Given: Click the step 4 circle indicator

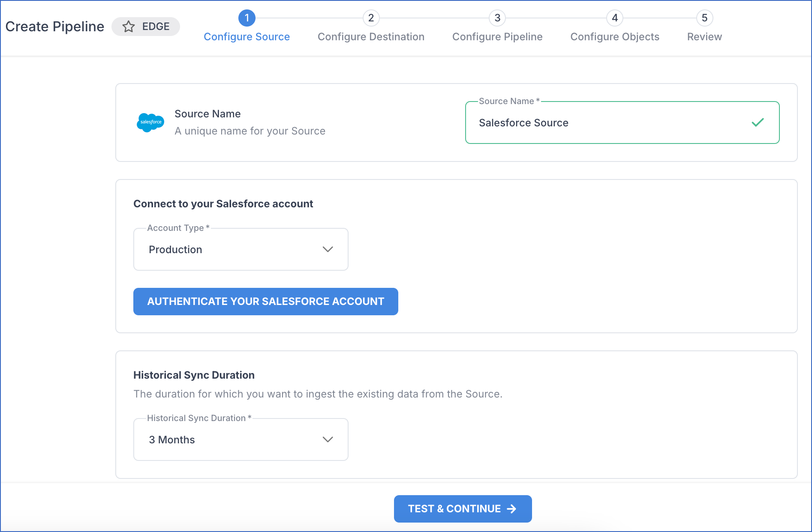Looking at the screenshot, I should tap(615, 18).
